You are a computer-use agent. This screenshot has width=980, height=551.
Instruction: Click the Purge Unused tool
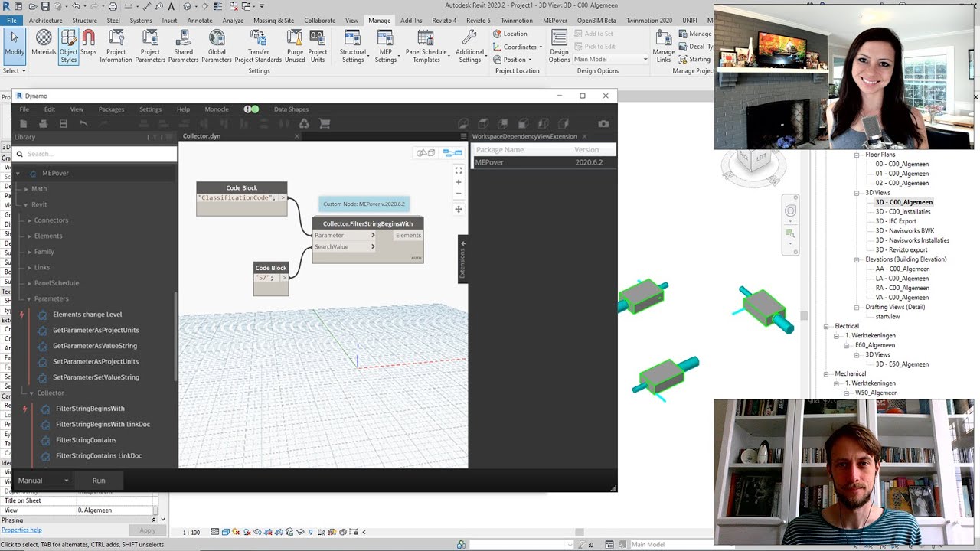coord(295,46)
